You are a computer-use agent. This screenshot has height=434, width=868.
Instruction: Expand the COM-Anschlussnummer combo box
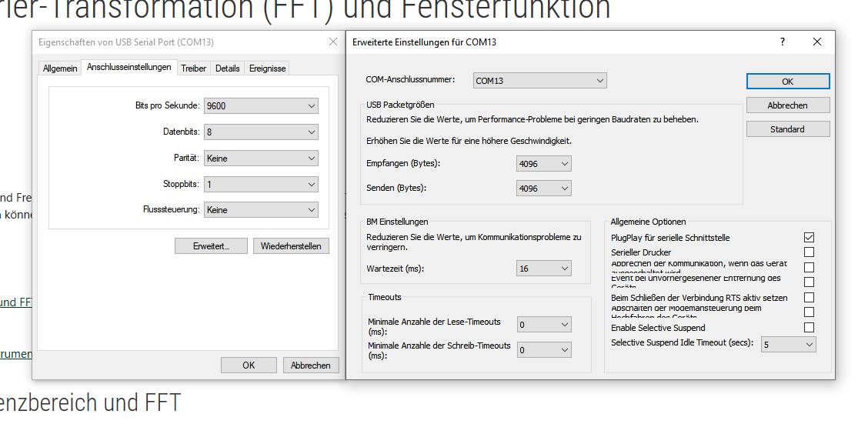(x=539, y=81)
